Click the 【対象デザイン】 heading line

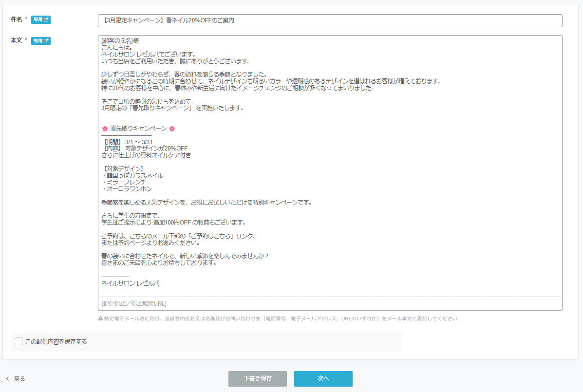[x=124, y=169]
